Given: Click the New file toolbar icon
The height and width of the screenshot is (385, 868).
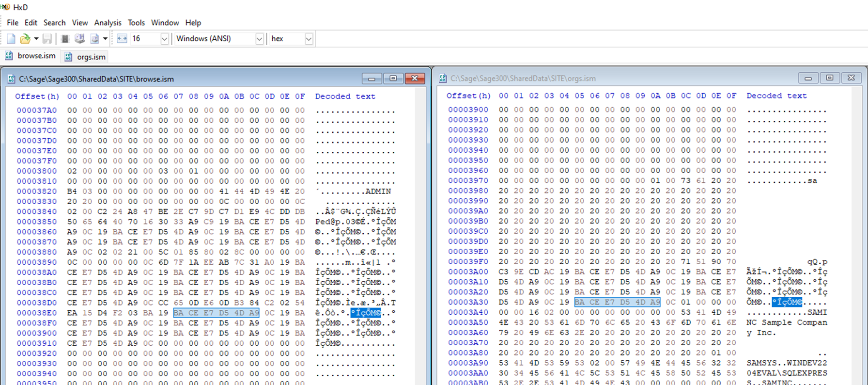Looking at the screenshot, I should (x=11, y=39).
